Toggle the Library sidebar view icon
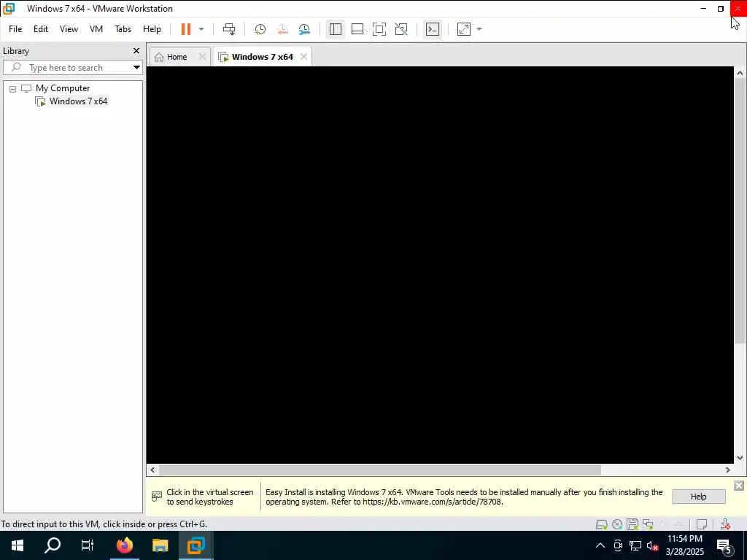747x560 pixels. point(336,29)
